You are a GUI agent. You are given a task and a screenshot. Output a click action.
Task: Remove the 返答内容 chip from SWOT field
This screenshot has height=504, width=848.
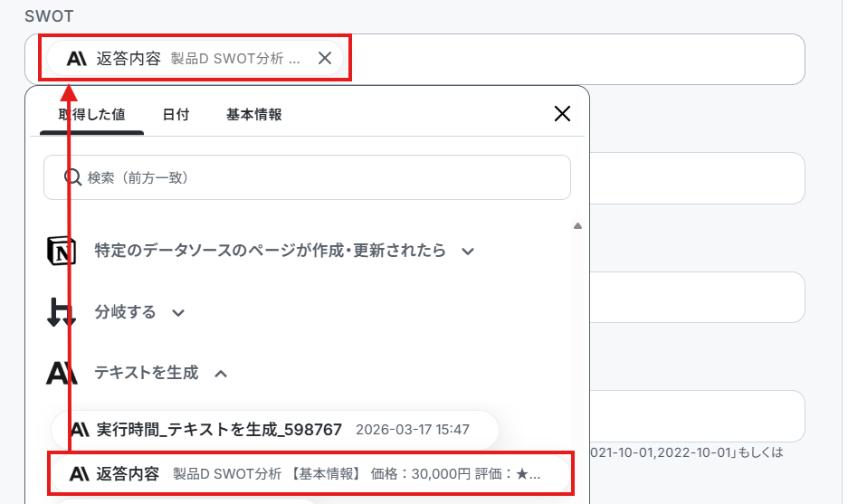pos(325,58)
